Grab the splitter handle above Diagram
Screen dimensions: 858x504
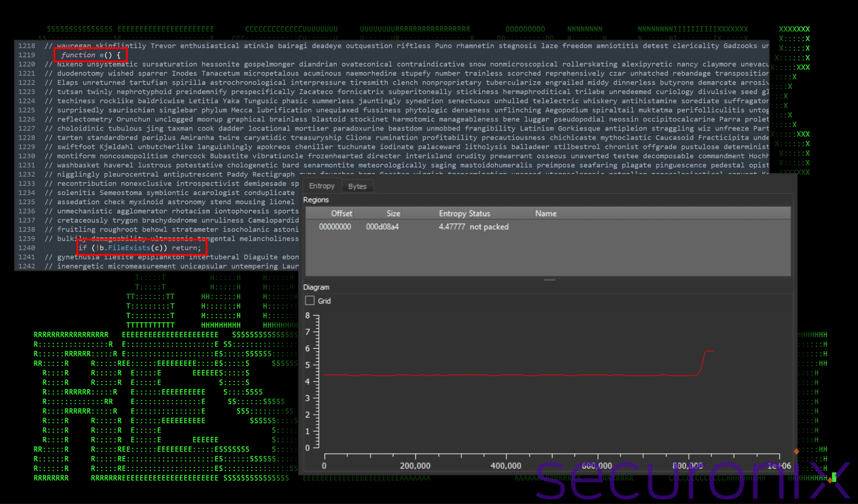[549, 280]
